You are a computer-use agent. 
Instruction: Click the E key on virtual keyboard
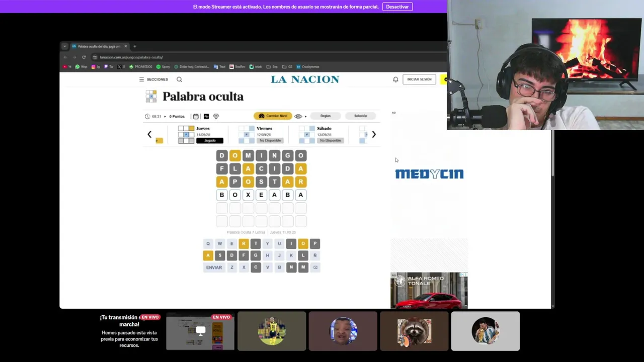click(231, 243)
